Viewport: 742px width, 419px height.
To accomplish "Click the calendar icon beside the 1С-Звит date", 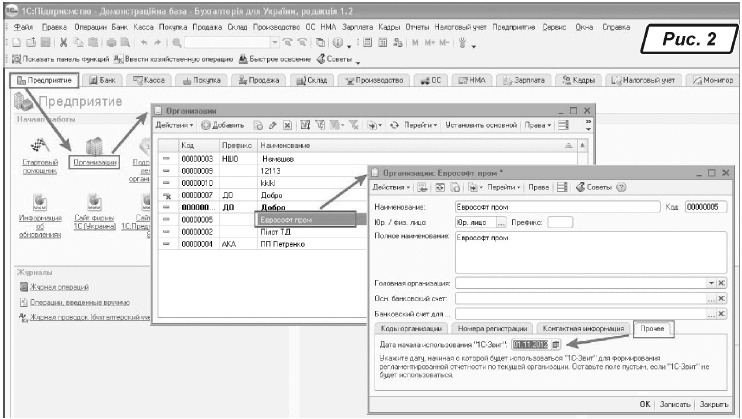I will click(x=556, y=345).
